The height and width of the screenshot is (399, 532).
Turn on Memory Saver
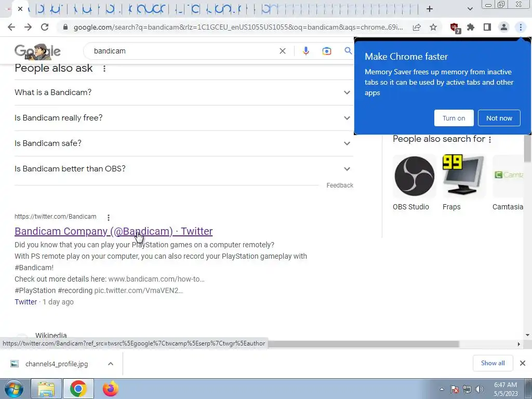point(454,118)
